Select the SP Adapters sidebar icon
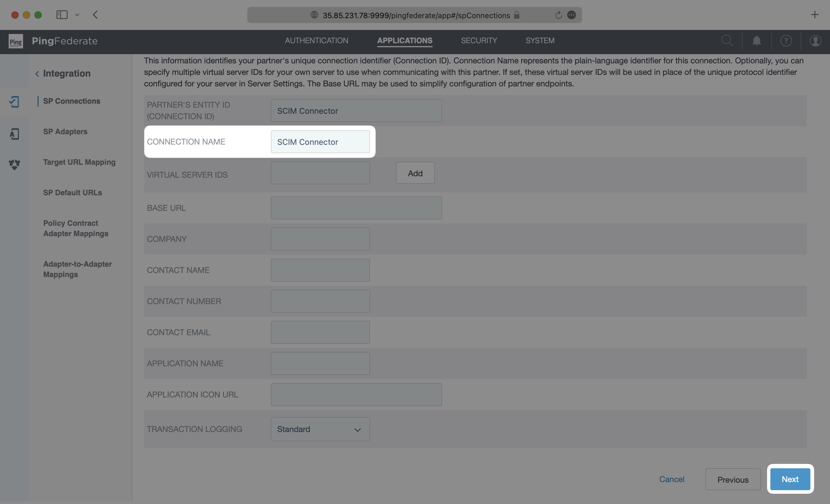This screenshot has width=830, height=504. [14, 134]
